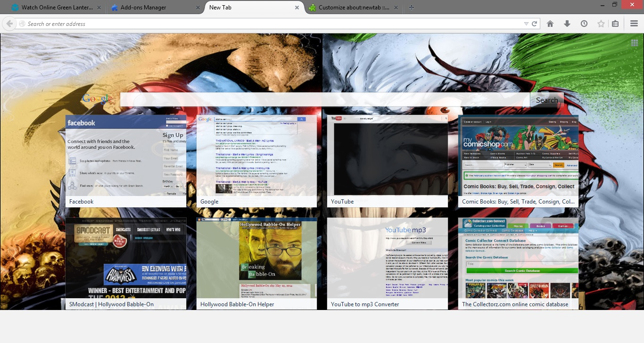This screenshot has width=644, height=343.
Task: Open the History clock icon
Action: point(584,24)
